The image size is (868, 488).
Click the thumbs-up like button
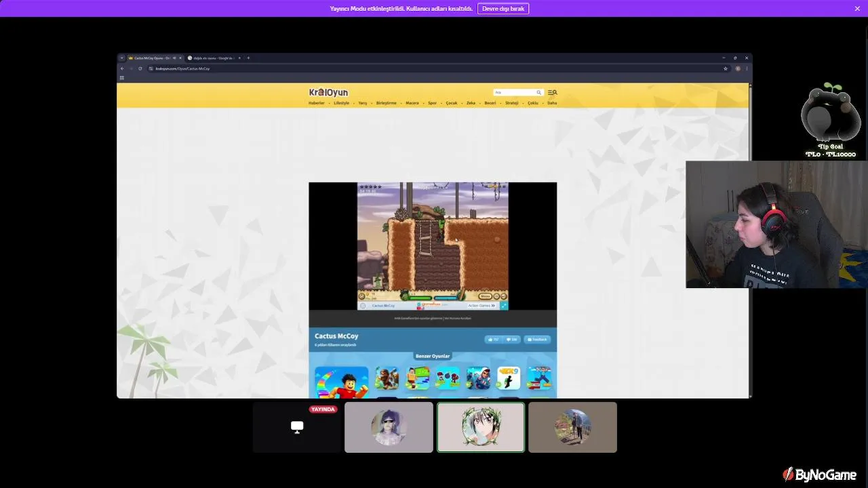(493, 340)
